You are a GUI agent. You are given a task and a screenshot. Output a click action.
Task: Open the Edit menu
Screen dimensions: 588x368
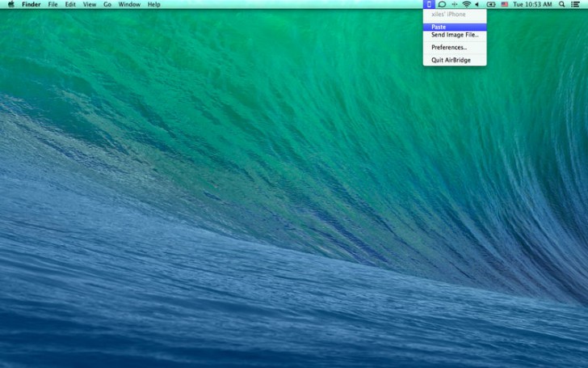point(70,5)
